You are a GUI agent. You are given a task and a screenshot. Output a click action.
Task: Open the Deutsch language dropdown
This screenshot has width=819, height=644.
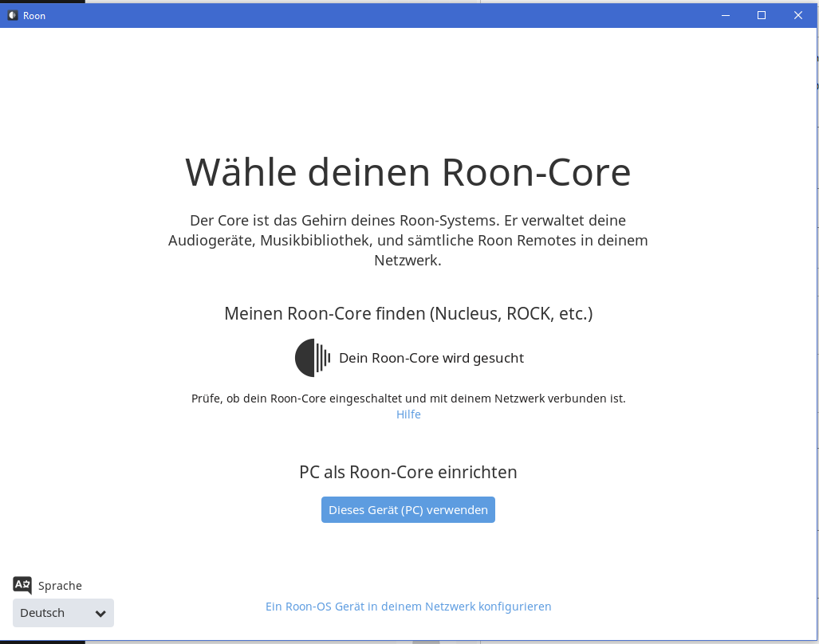coord(63,613)
